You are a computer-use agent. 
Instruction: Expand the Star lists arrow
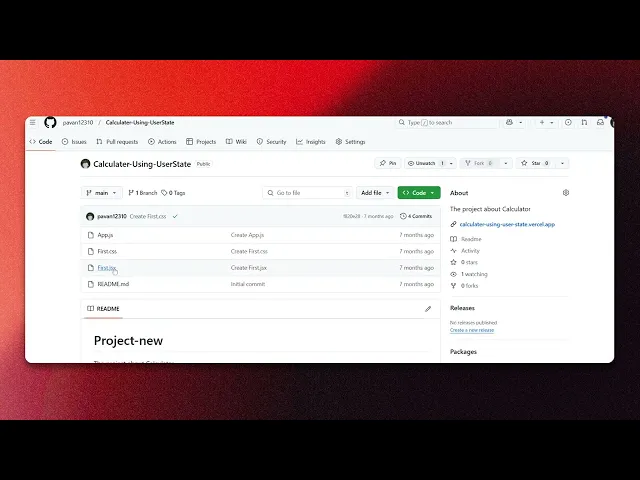click(x=562, y=163)
